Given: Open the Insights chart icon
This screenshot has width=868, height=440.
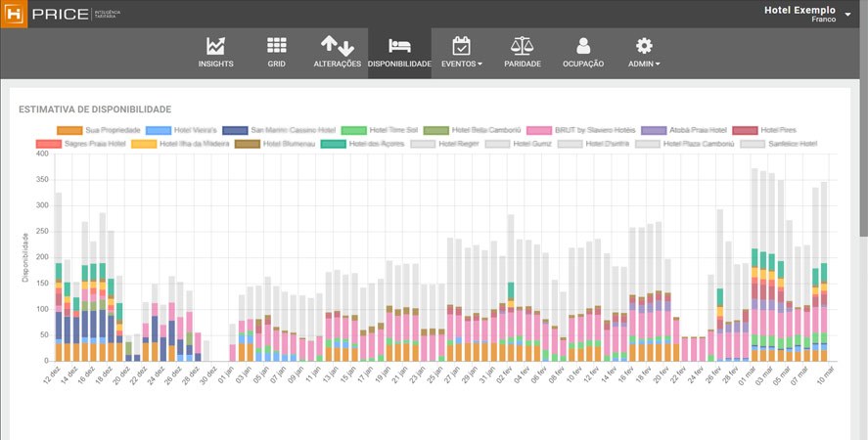Looking at the screenshot, I should click(x=215, y=46).
